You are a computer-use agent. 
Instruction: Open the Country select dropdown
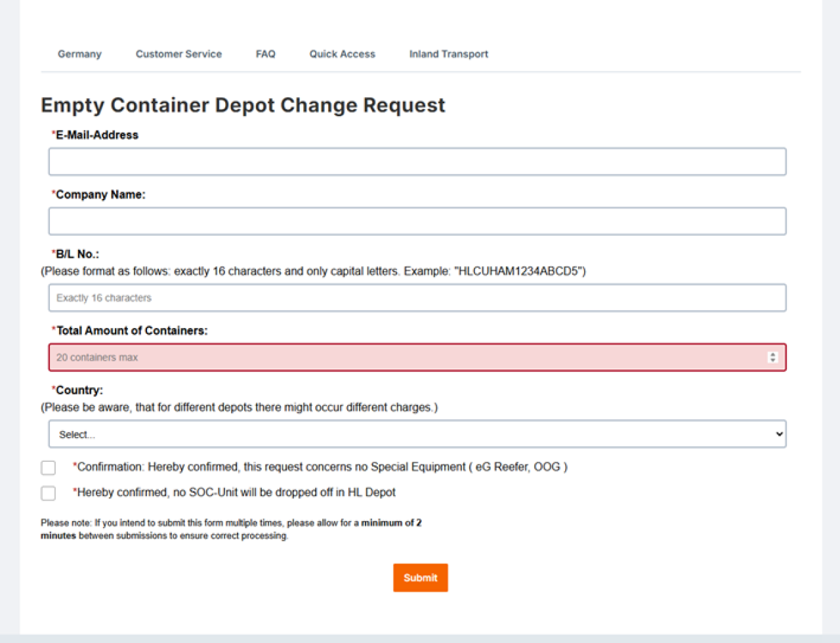417,434
